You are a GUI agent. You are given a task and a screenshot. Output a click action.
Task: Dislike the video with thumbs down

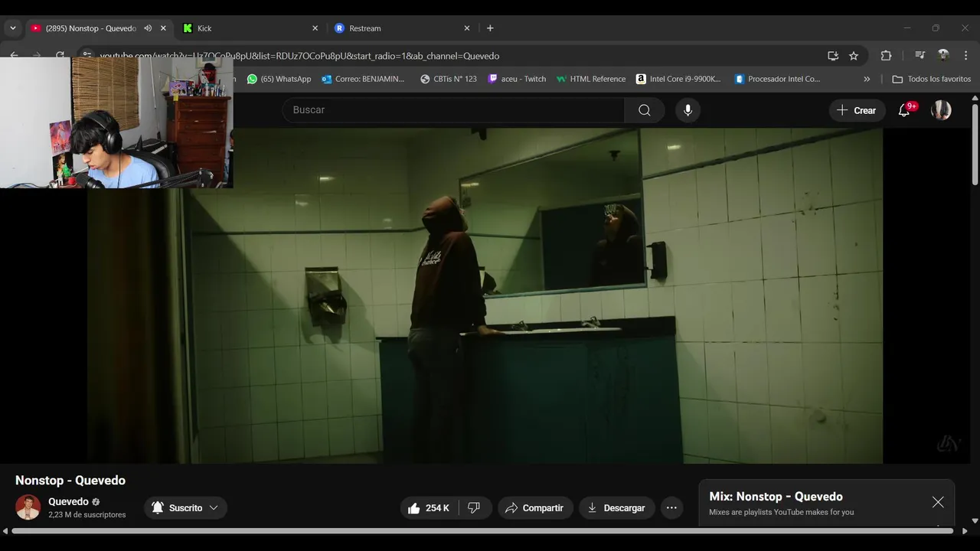tap(474, 508)
